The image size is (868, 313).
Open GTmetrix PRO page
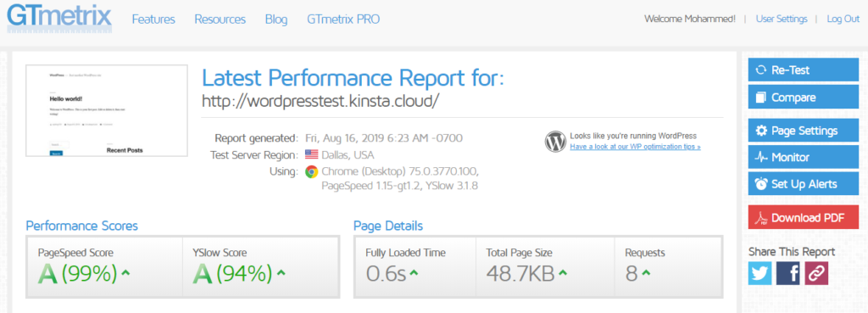(343, 20)
